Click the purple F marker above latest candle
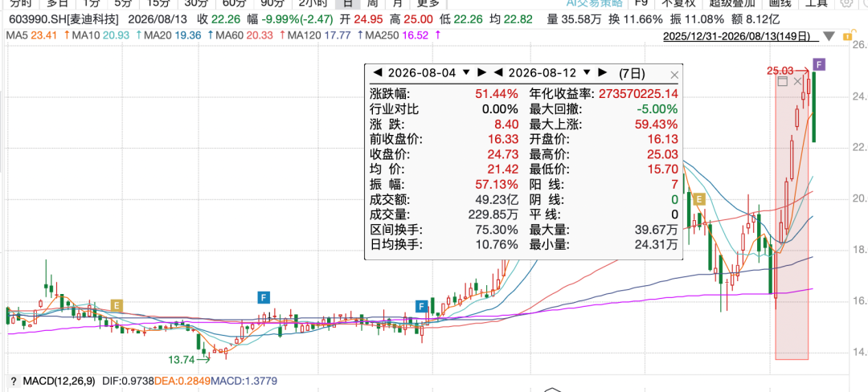 pos(819,64)
